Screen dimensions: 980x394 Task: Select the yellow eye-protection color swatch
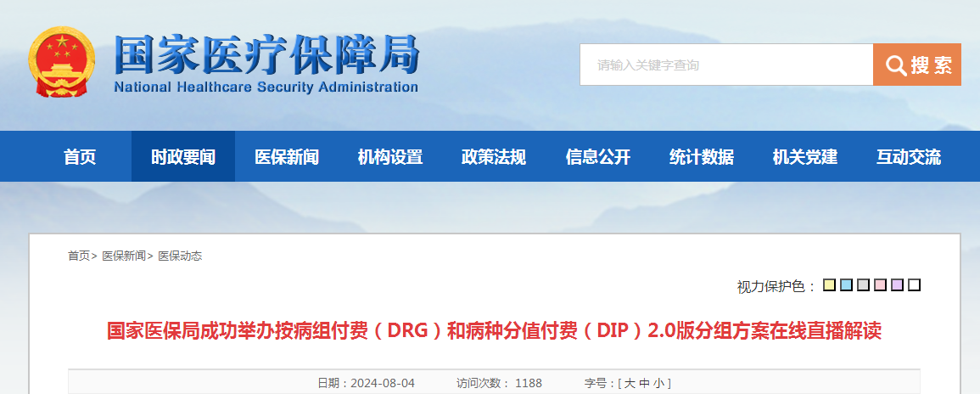(829, 285)
